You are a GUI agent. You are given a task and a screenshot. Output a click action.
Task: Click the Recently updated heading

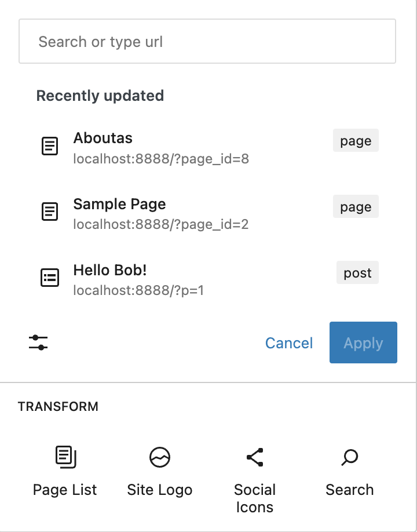[x=100, y=95]
